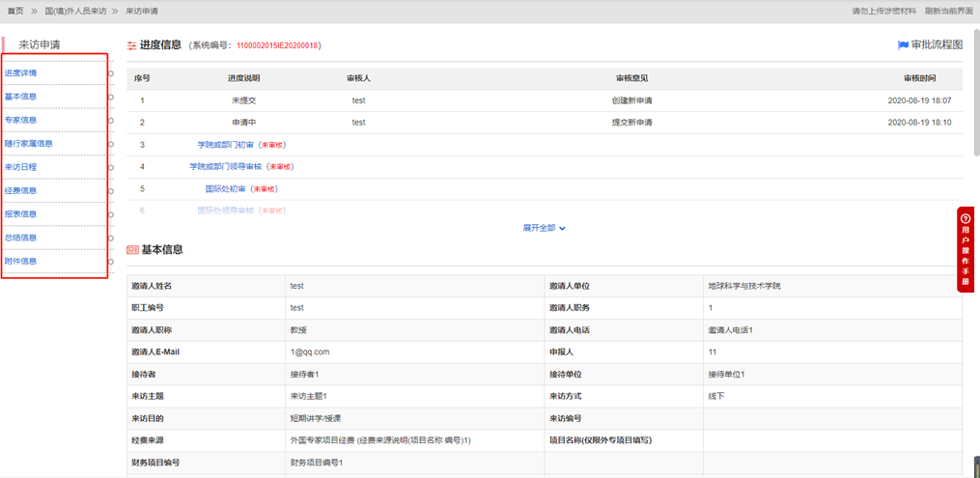Click the blue flag icon beside 审批流程图
980x478 pixels.
pos(903,45)
